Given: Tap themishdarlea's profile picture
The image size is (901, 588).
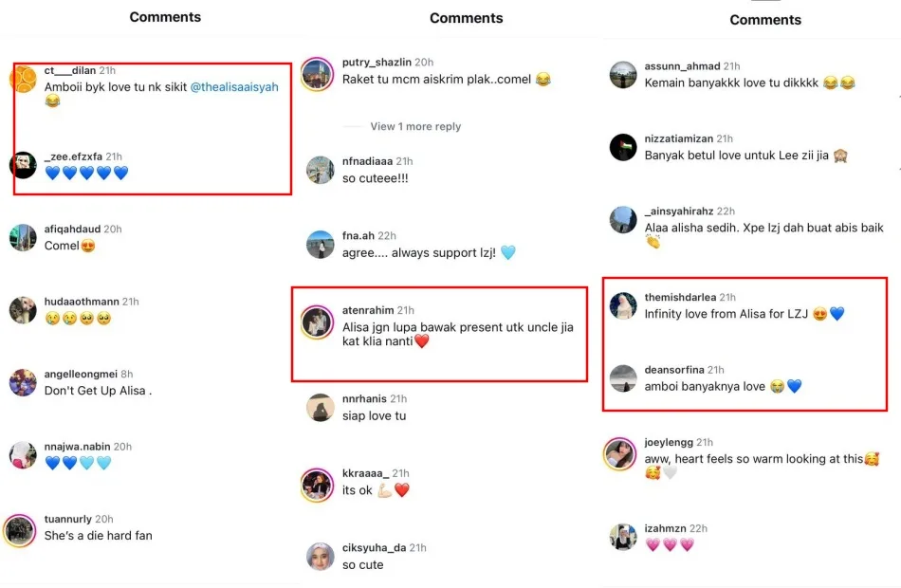Looking at the screenshot, I should (623, 305).
